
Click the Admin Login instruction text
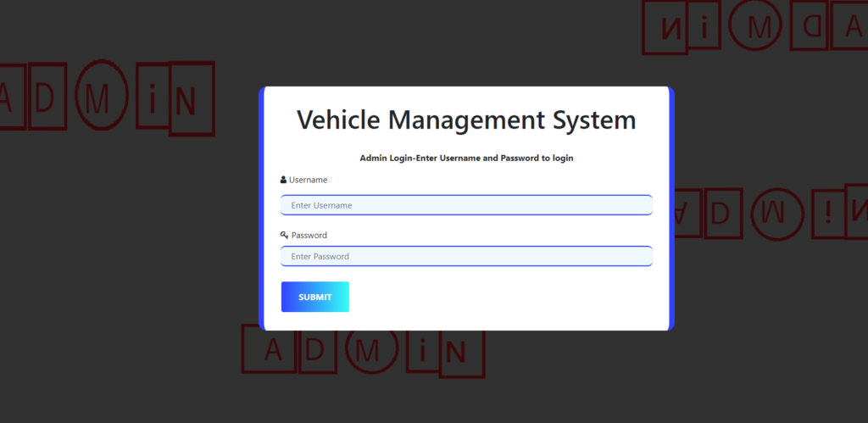(466, 158)
